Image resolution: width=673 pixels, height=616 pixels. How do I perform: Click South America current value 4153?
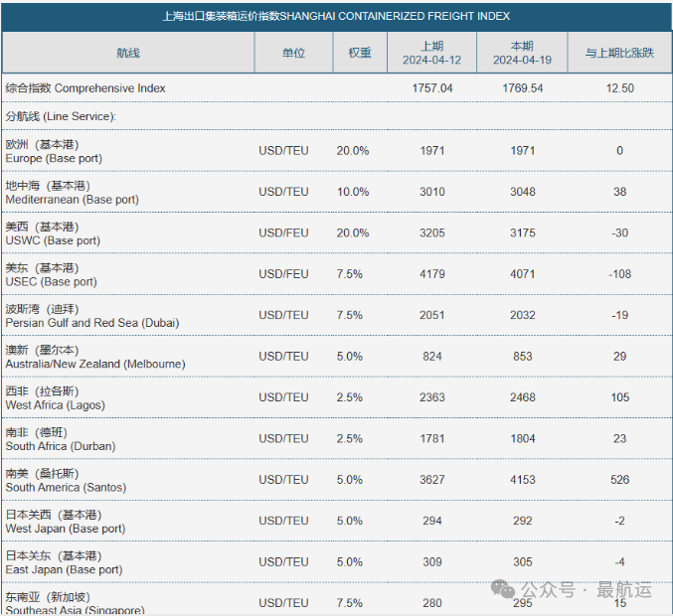[x=522, y=480]
